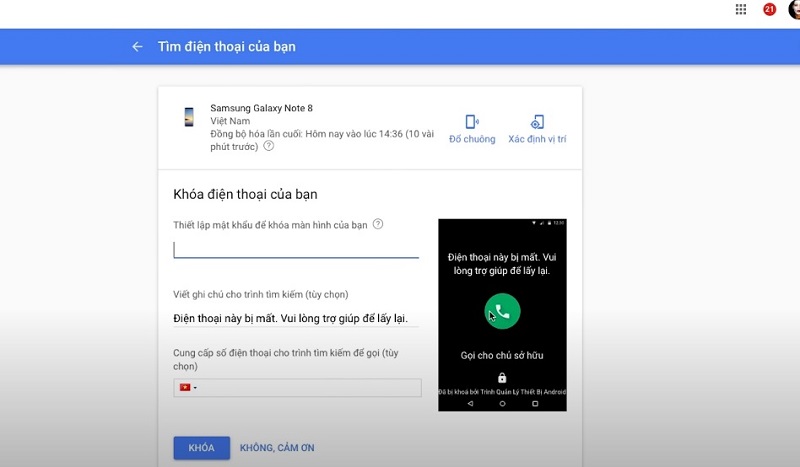The image size is (800, 467).
Task: Open the account profile picture
Action: [795, 9]
